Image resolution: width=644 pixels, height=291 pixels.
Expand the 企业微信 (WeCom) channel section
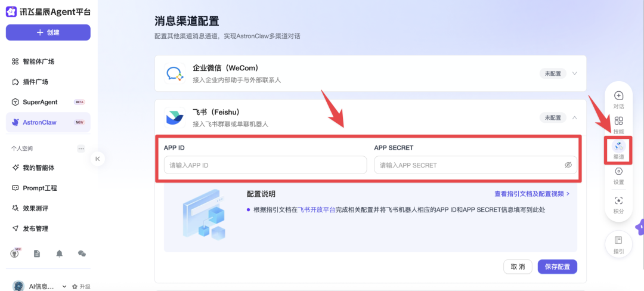575,73
